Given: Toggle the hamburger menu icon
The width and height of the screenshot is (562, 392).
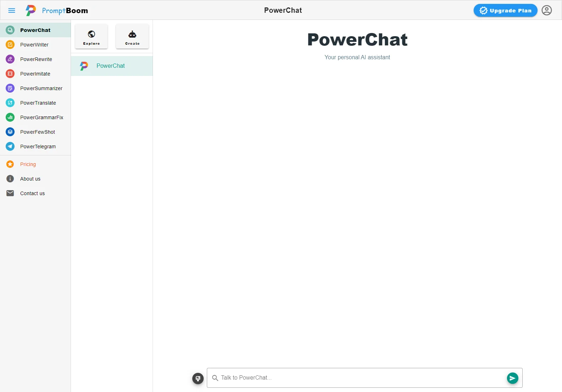Looking at the screenshot, I should pyautogui.click(x=12, y=10).
